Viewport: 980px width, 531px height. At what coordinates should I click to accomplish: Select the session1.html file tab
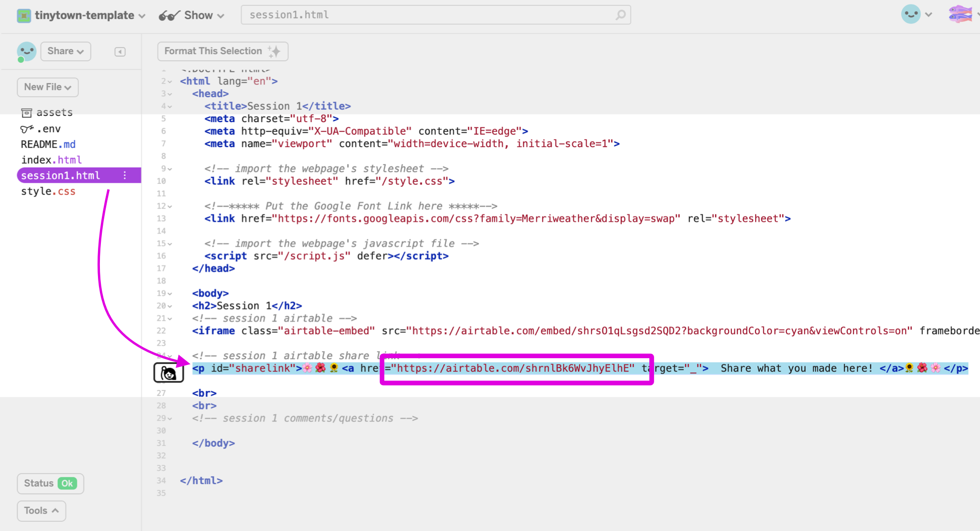[60, 175]
